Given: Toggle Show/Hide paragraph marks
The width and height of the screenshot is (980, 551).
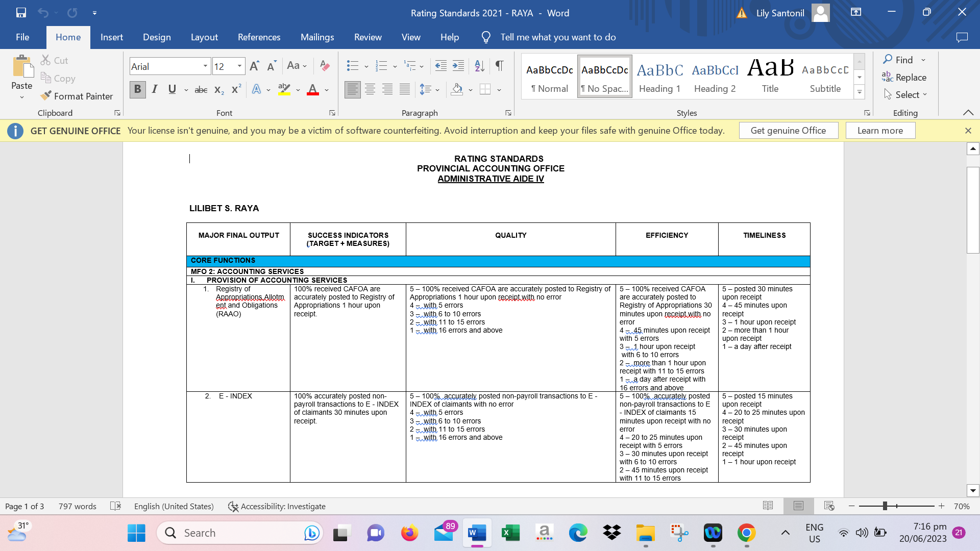Looking at the screenshot, I should pos(499,66).
